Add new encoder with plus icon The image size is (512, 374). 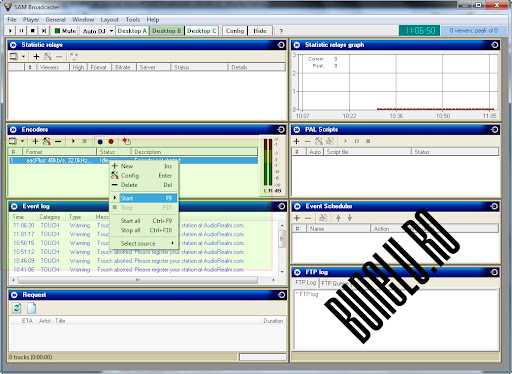click(36, 141)
